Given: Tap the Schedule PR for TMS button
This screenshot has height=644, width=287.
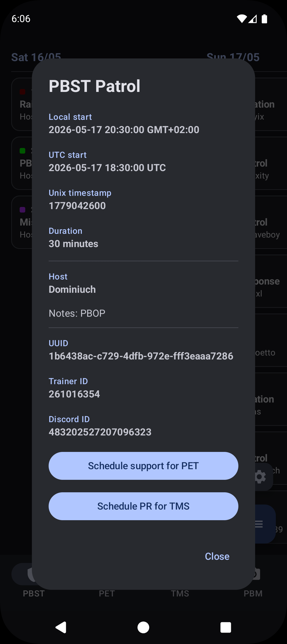Looking at the screenshot, I should click(x=143, y=506).
